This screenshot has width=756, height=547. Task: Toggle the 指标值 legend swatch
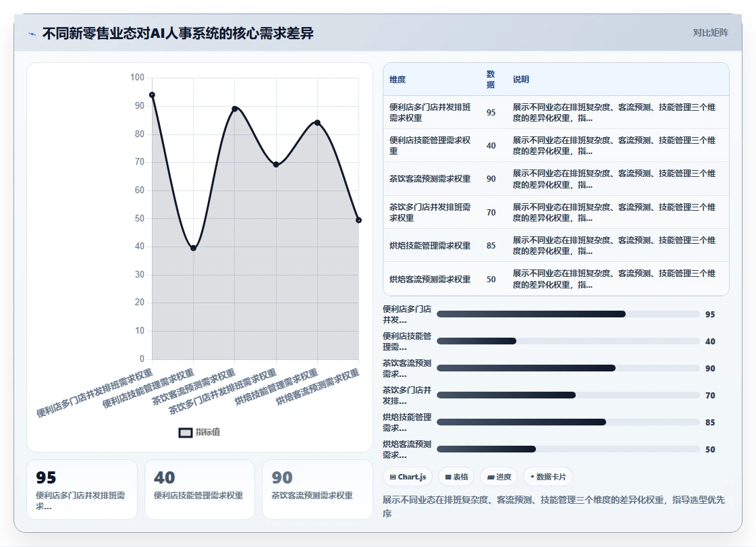(x=186, y=433)
